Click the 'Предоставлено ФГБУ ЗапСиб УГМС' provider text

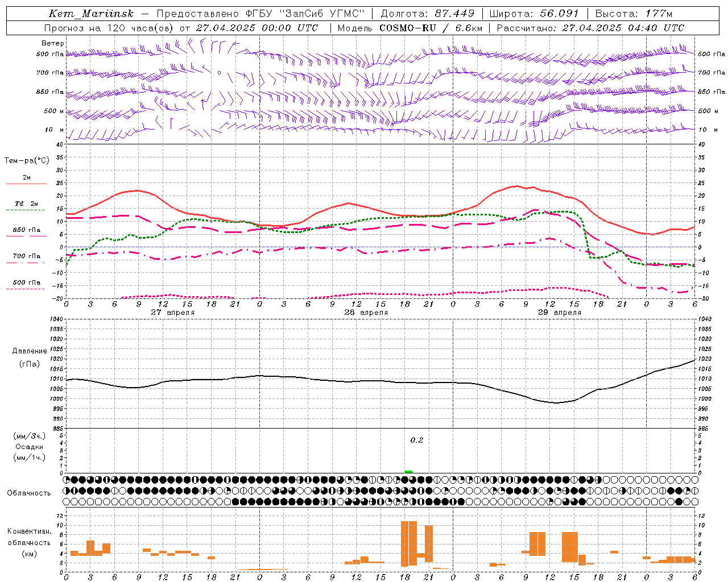pyautogui.click(x=260, y=14)
